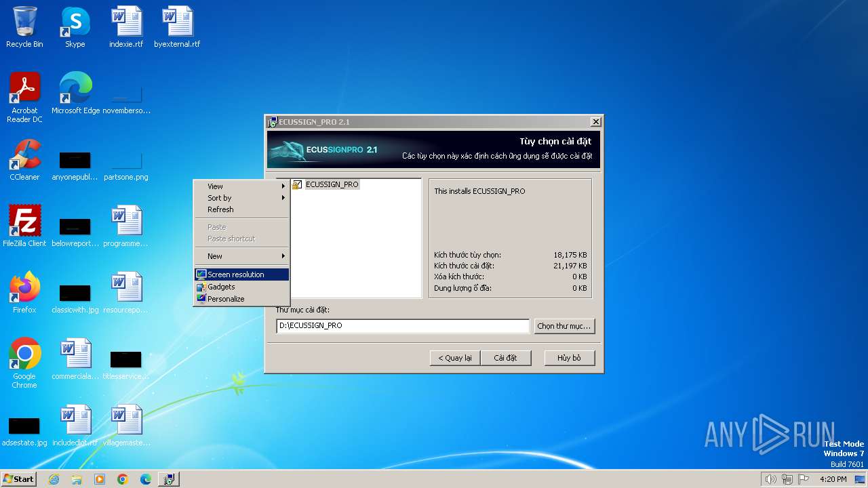868x488 pixels.
Task: Select the classicwith.jpg file icon
Action: tap(75, 299)
